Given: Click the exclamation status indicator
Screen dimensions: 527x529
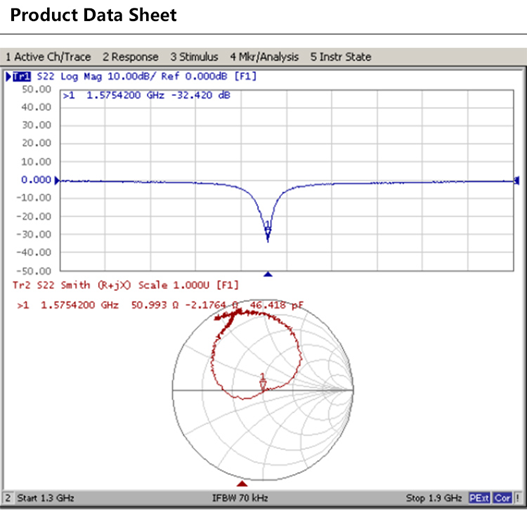Looking at the screenshot, I should tap(518, 498).
